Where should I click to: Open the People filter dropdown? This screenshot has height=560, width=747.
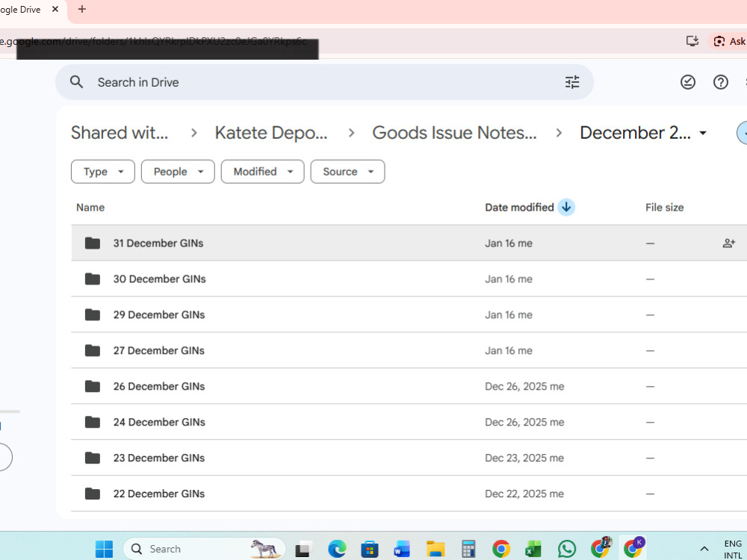(178, 172)
